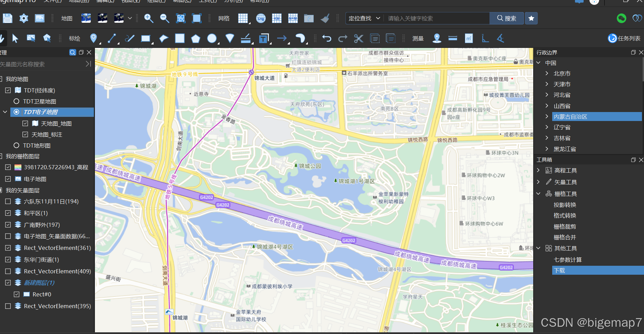Collapse the 中国 boundary tree node
The width and height of the screenshot is (644, 334).
click(538, 63)
